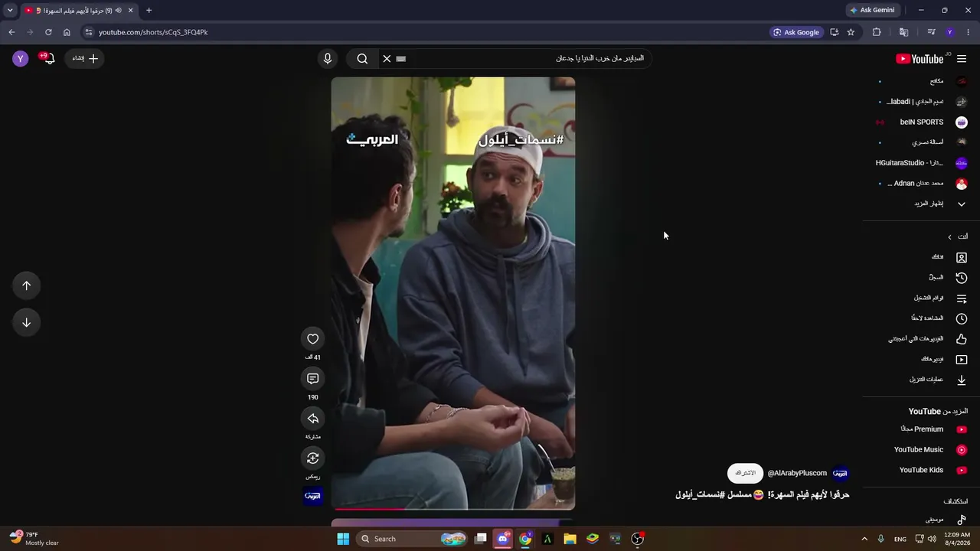Open the Windows Start menu
This screenshot has width=980, height=551.
343,539
